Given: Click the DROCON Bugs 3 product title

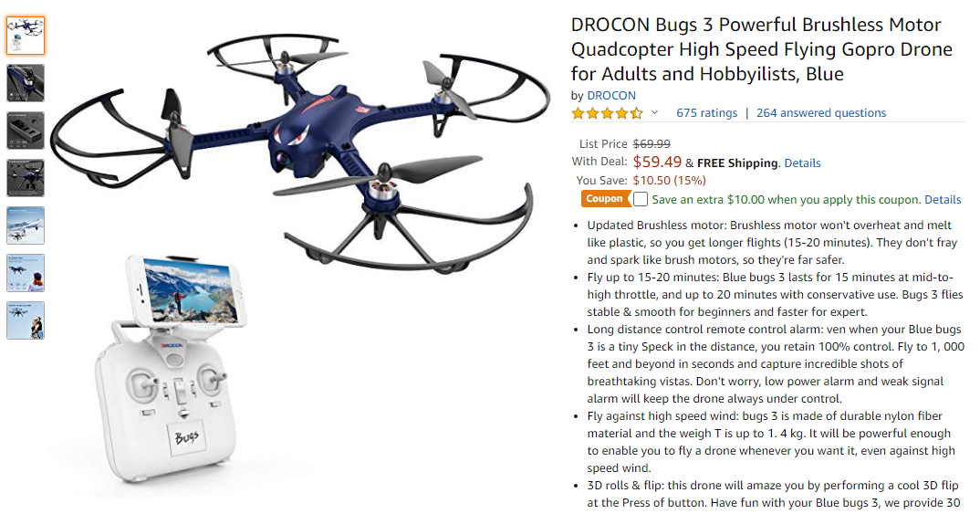Looking at the screenshot, I should (x=762, y=49).
